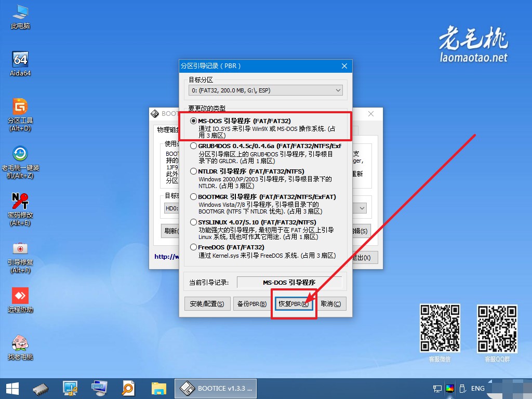The image size is (532, 399).
Task: Expand the 目标分区 dropdown list
Action: tap(265, 90)
